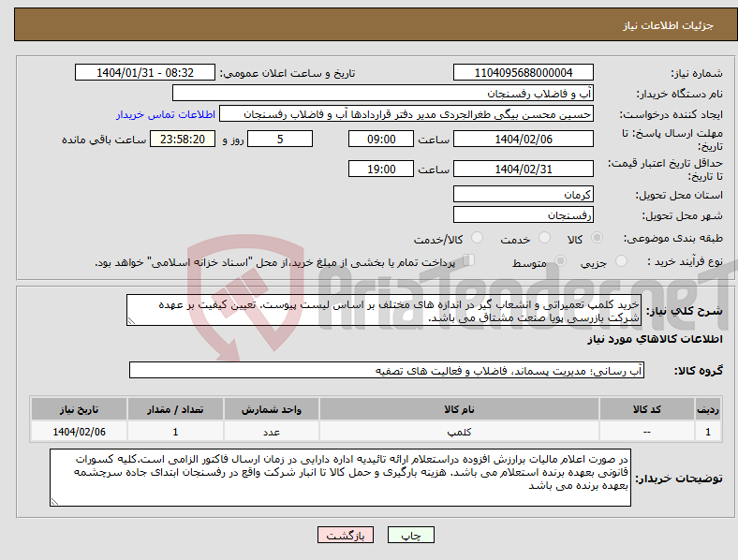
Task: Click the توضیحات خریدار notes textarea
Action: click(x=340, y=478)
